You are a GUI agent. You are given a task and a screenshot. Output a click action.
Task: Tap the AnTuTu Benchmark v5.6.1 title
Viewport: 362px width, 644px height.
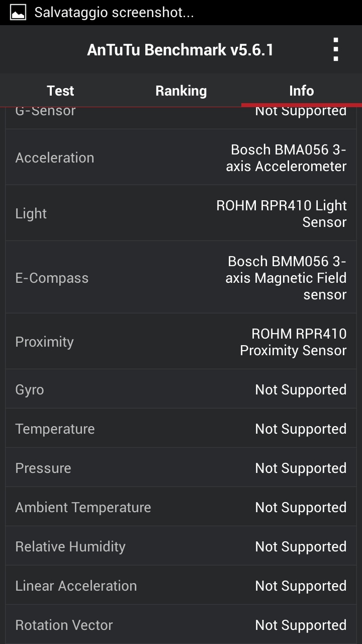click(180, 50)
